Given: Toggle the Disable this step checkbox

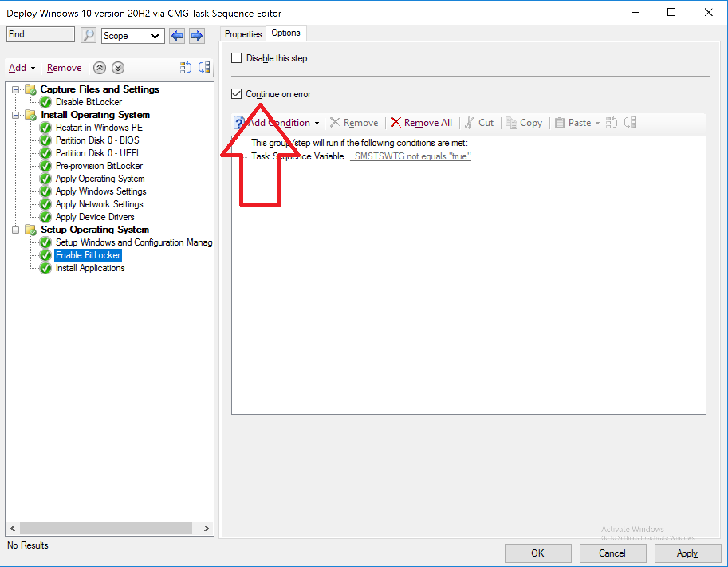Looking at the screenshot, I should coord(236,58).
